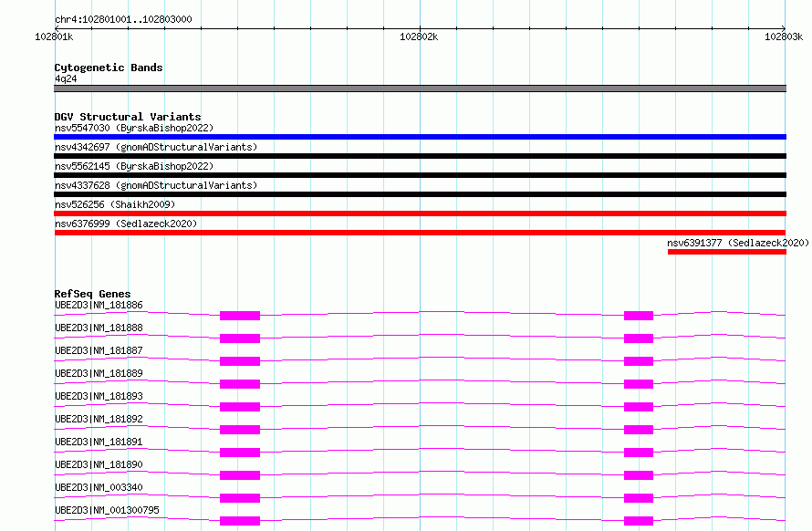Image resolution: width=812 pixels, height=531 pixels.
Task: Select the black nsv4337628 variant bar
Action: [x=420, y=194]
